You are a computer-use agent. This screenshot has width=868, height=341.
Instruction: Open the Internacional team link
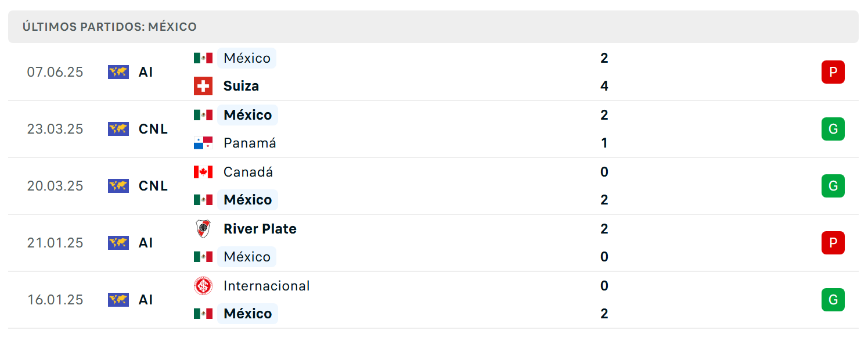coord(266,286)
